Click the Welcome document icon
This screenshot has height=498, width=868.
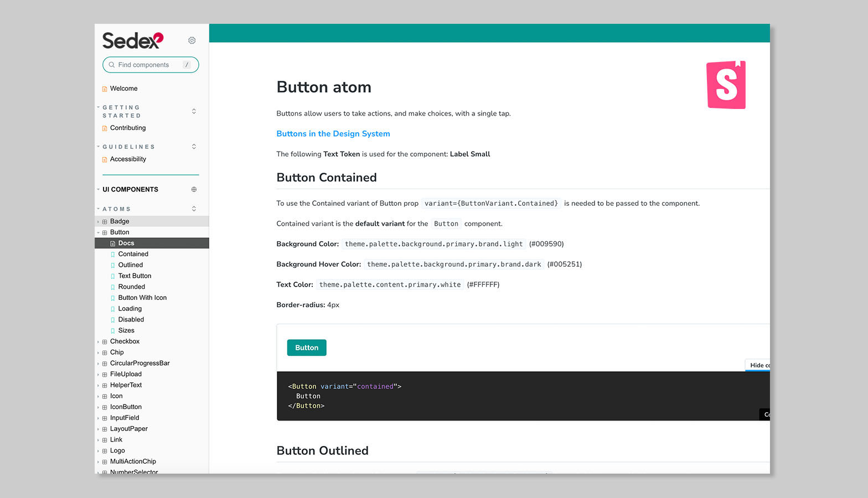[105, 89]
